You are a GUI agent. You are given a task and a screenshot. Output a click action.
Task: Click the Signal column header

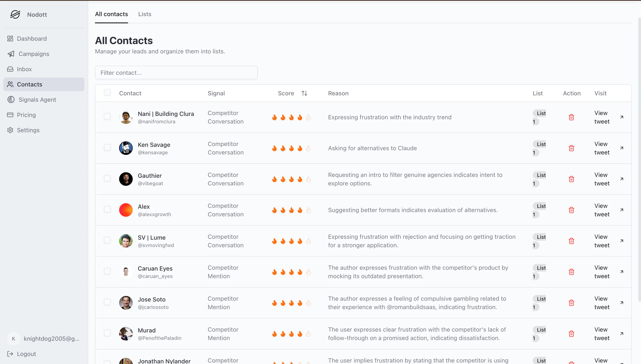click(x=216, y=93)
